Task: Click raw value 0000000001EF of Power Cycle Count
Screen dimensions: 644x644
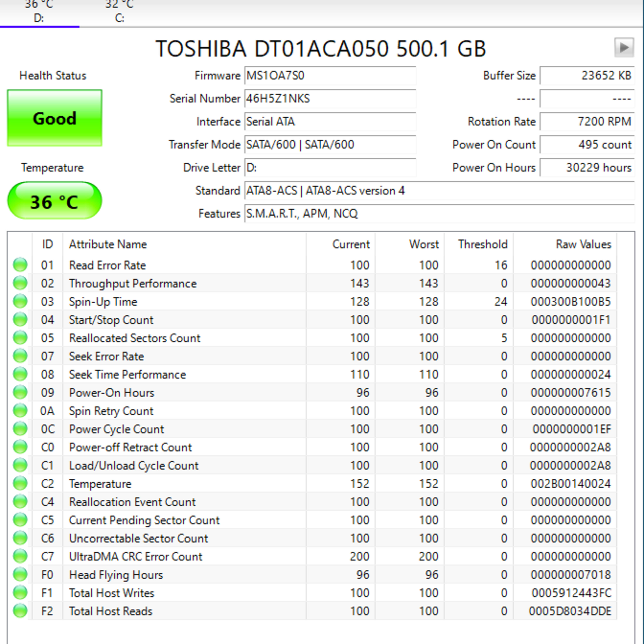Action: tap(572, 429)
